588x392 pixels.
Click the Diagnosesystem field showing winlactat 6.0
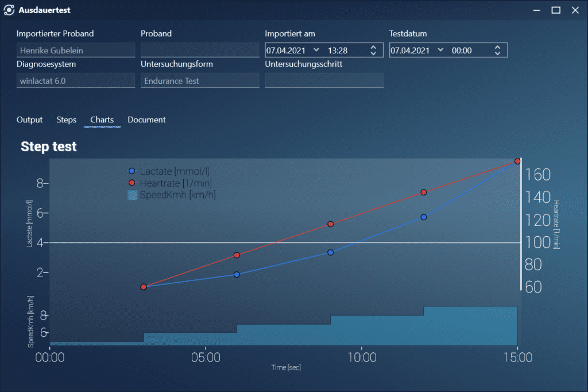point(76,80)
